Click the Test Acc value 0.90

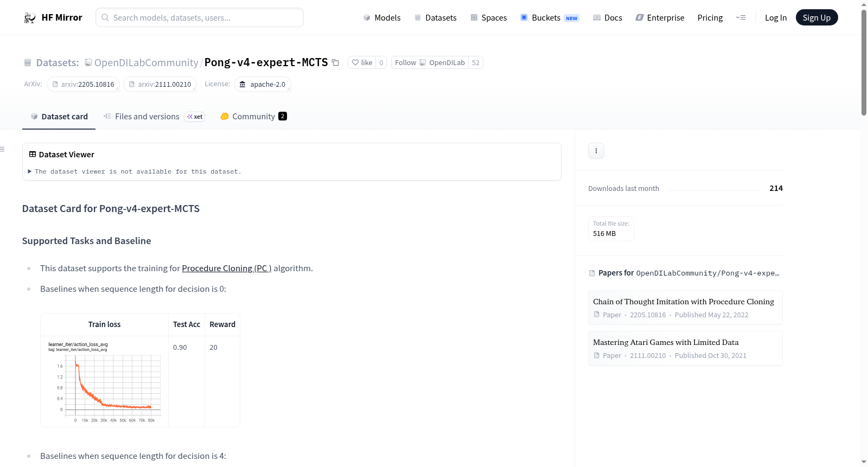pyautogui.click(x=180, y=348)
